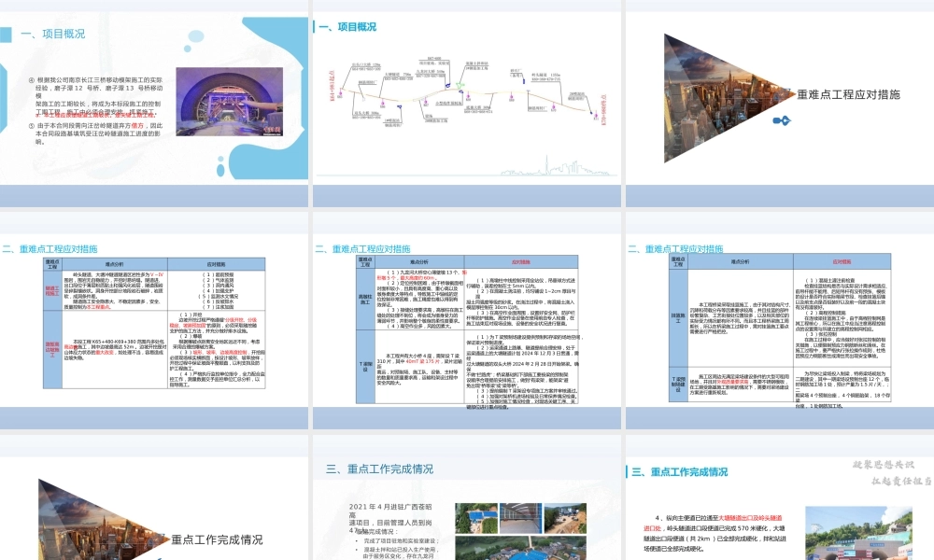934x560 pixels.
Task: Click 难点分析 header in the 隧道工程施工 table
Action: coord(114,264)
